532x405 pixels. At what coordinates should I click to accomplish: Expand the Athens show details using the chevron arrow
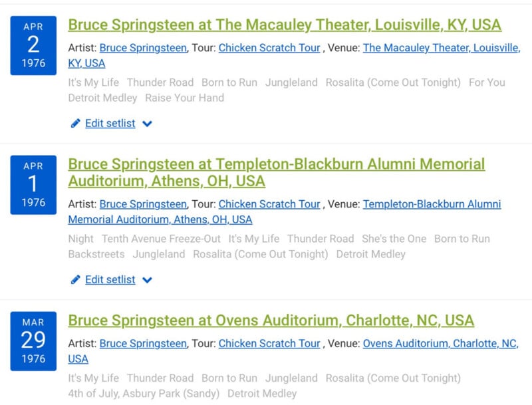point(147,280)
